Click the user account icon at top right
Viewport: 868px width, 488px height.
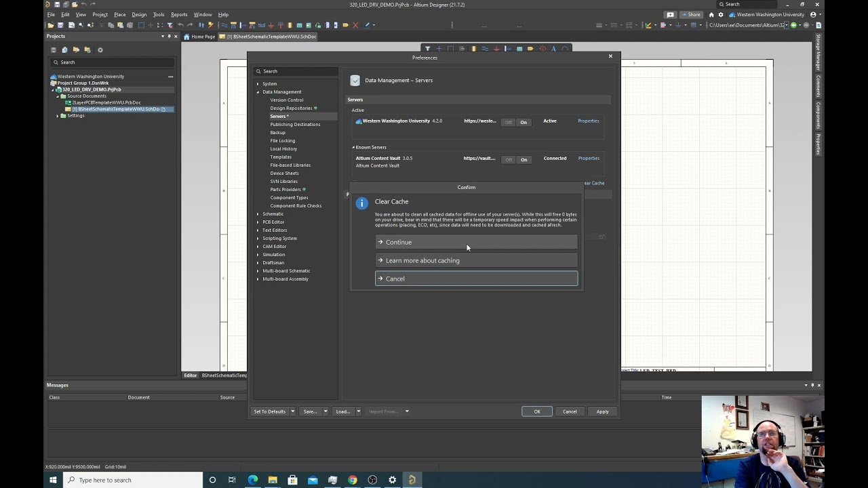click(x=813, y=15)
